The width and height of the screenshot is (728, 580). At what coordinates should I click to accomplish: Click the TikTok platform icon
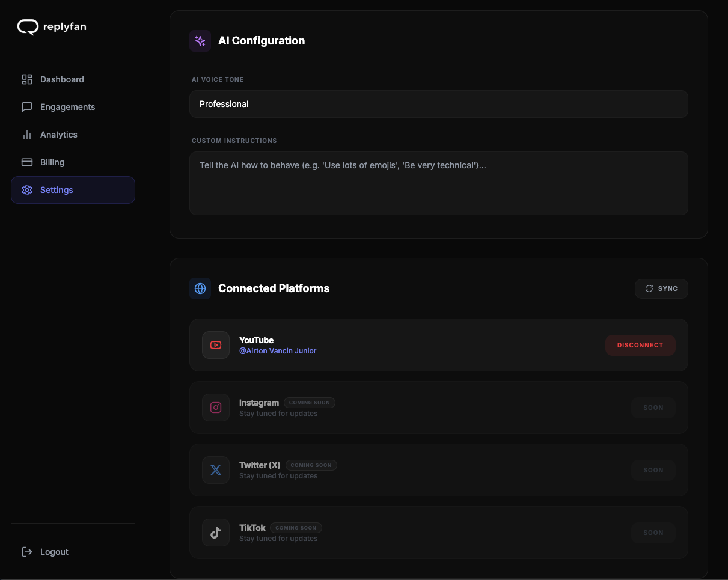coord(216,533)
